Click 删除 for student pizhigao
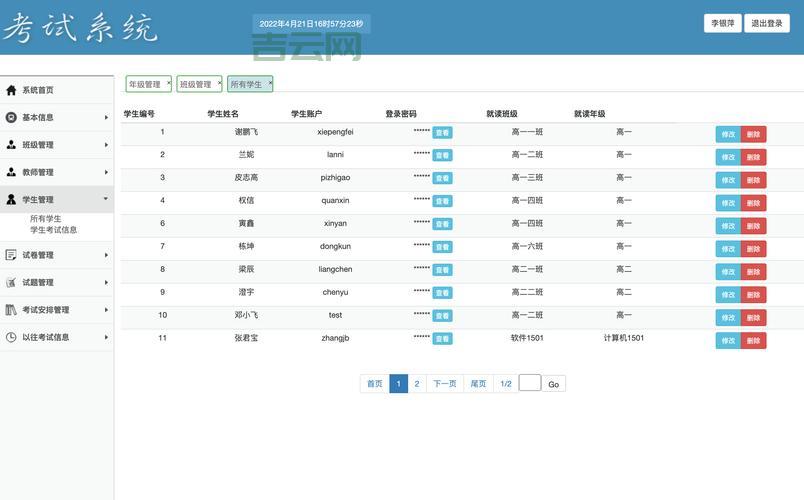 click(x=753, y=180)
